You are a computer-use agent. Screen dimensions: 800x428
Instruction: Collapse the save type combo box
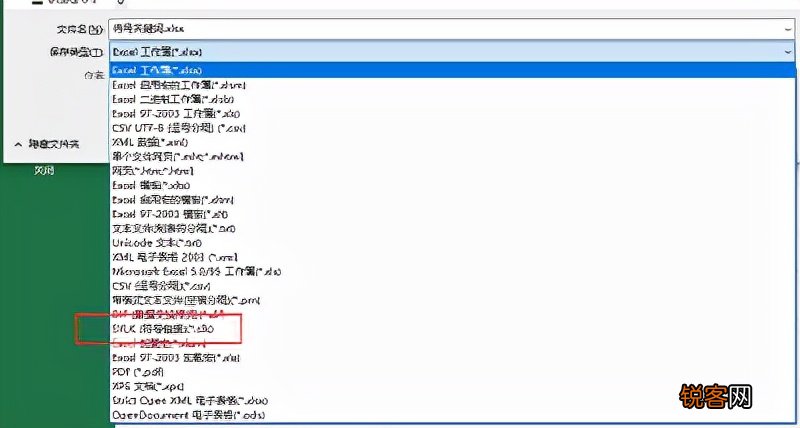pyautogui.click(x=788, y=52)
